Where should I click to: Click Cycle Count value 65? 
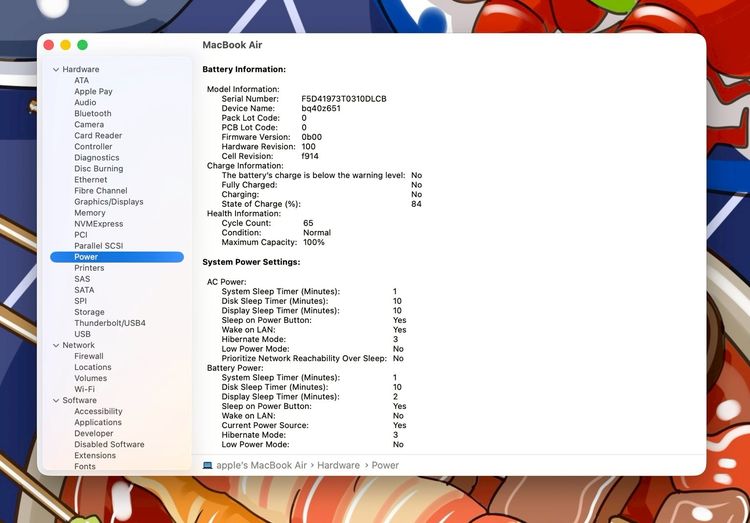click(x=308, y=223)
